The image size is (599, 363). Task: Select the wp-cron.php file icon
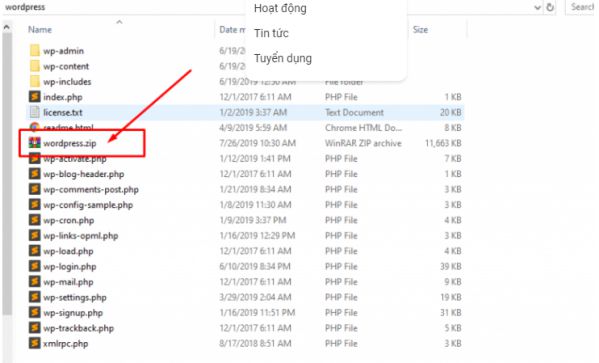coord(34,220)
